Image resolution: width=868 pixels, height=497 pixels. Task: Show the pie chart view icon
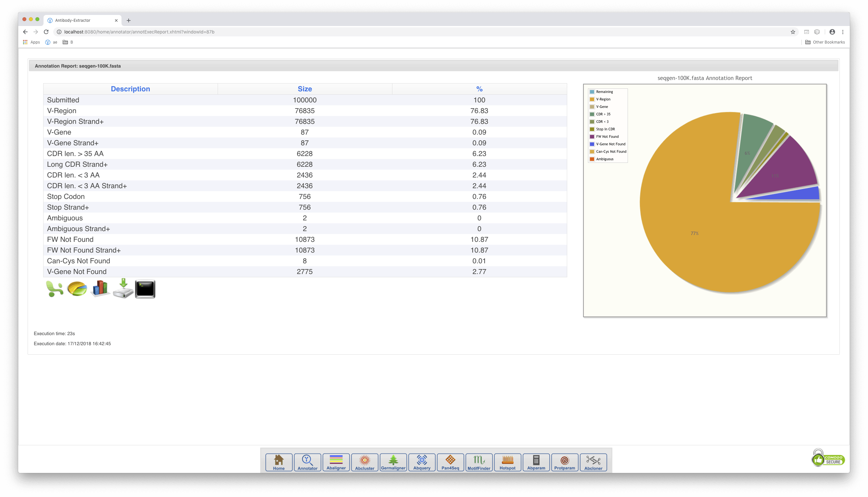tap(77, 289)
